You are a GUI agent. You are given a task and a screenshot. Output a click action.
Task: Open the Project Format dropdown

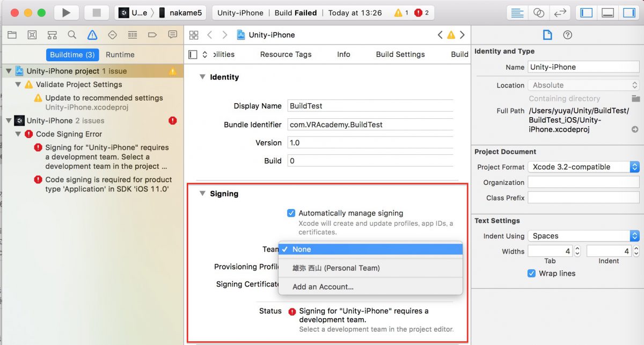583,167
